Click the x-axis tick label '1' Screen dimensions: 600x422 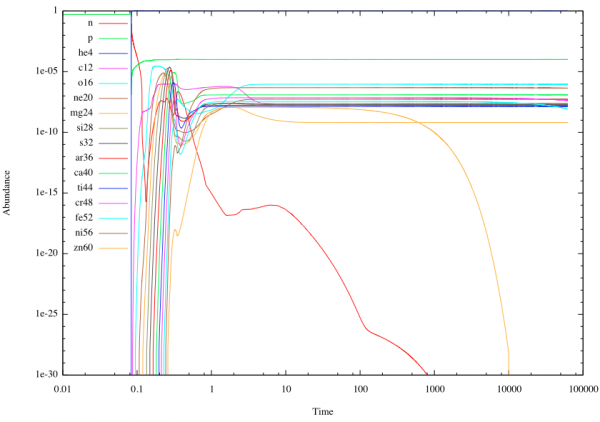point(211,389)
